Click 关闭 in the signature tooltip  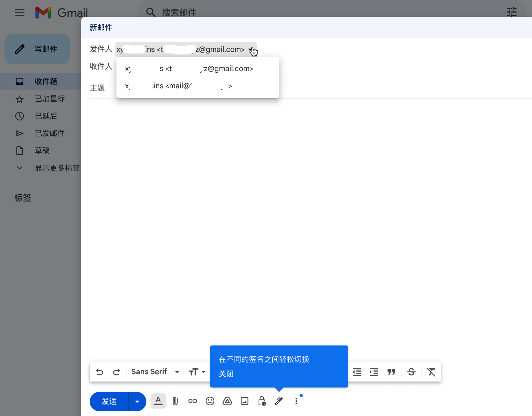click(x=226, y=374)
